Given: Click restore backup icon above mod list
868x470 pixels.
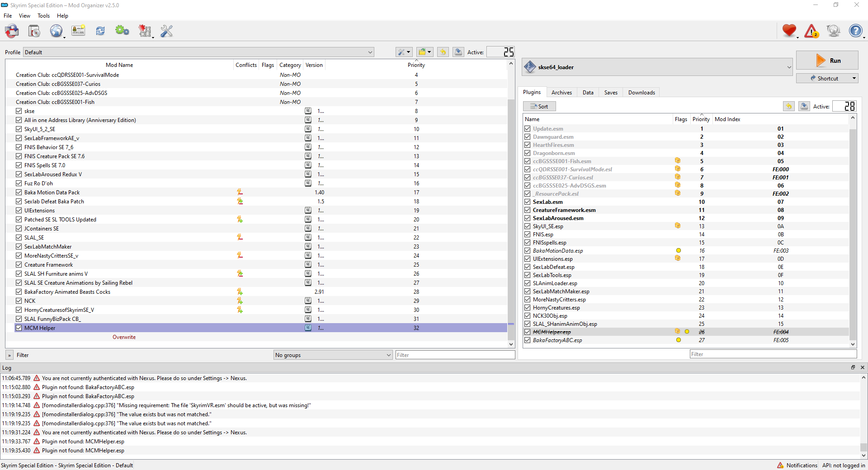Looking at the screenshot, I should coord(443,52).
